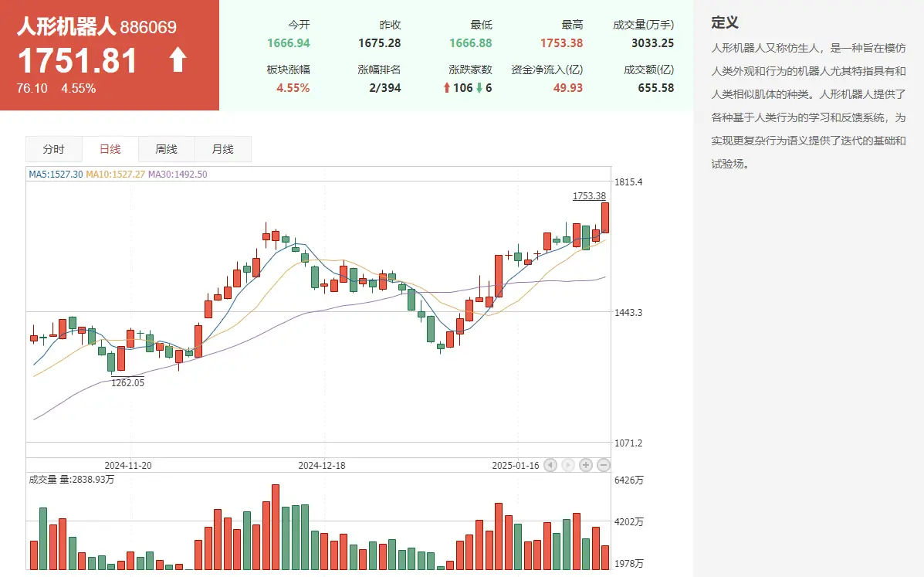Select the 分时 chart tab
This screenshot has width=924, height=577.
(54, 149)
